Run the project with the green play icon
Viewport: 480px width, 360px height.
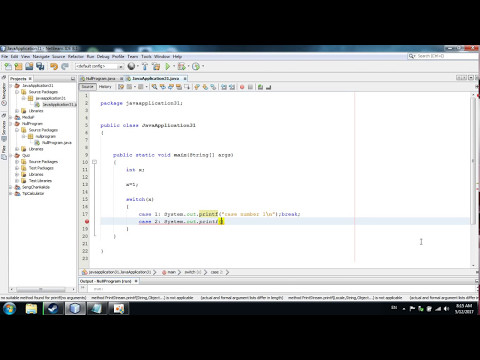point(168,66)
